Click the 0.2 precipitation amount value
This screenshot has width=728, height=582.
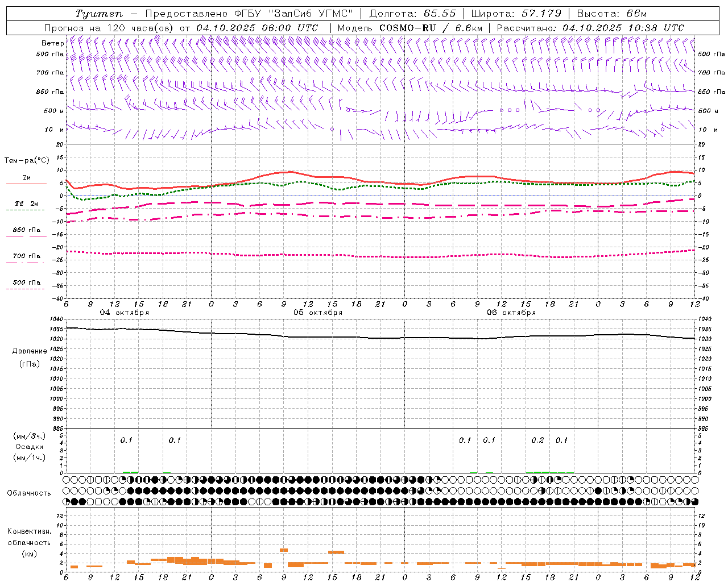click(x=537, y=440)
